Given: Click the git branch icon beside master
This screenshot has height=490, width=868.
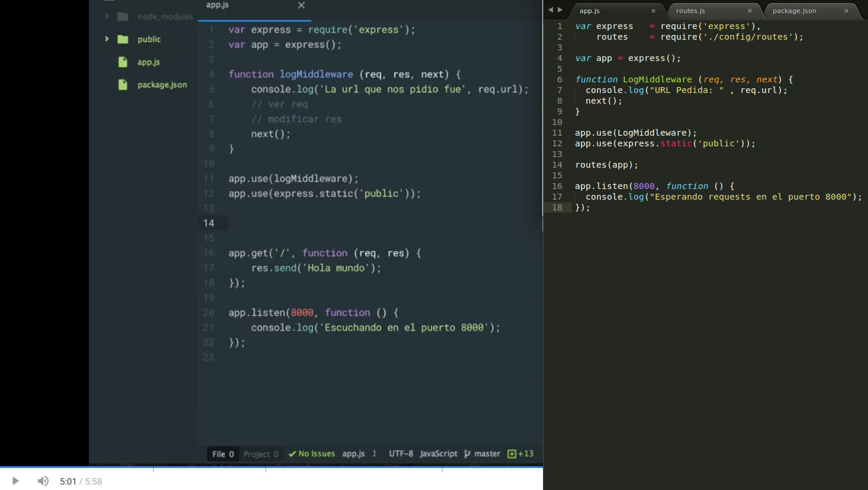Looking at the screenshot, I should (468, 454).
